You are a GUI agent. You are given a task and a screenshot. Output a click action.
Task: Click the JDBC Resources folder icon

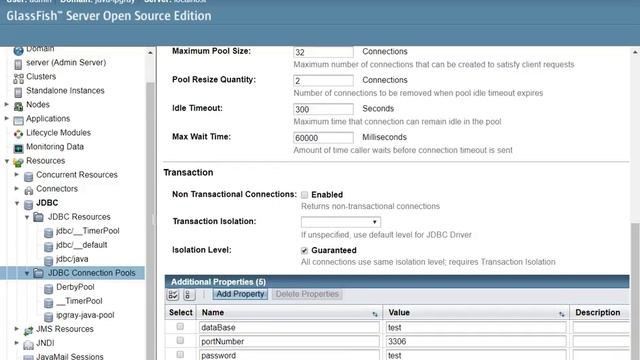38,217
